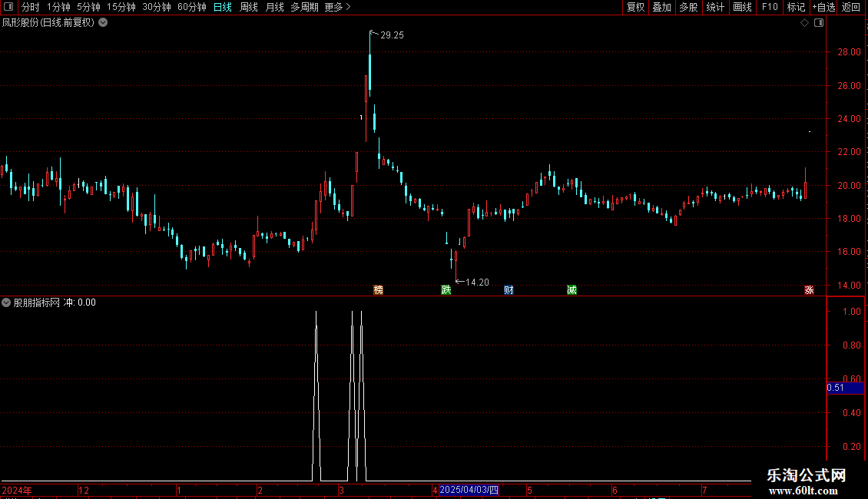This screenshot has height=499, width=868.
Task: Open the 多股 multi-stock view
Action: (688, 7)
